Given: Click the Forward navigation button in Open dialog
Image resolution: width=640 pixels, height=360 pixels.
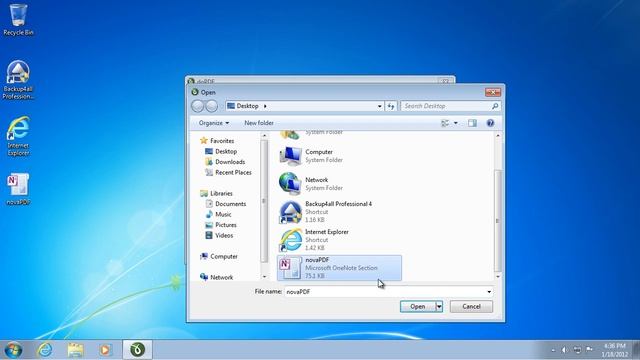Looking at the screenshot, I should point(211,106).
